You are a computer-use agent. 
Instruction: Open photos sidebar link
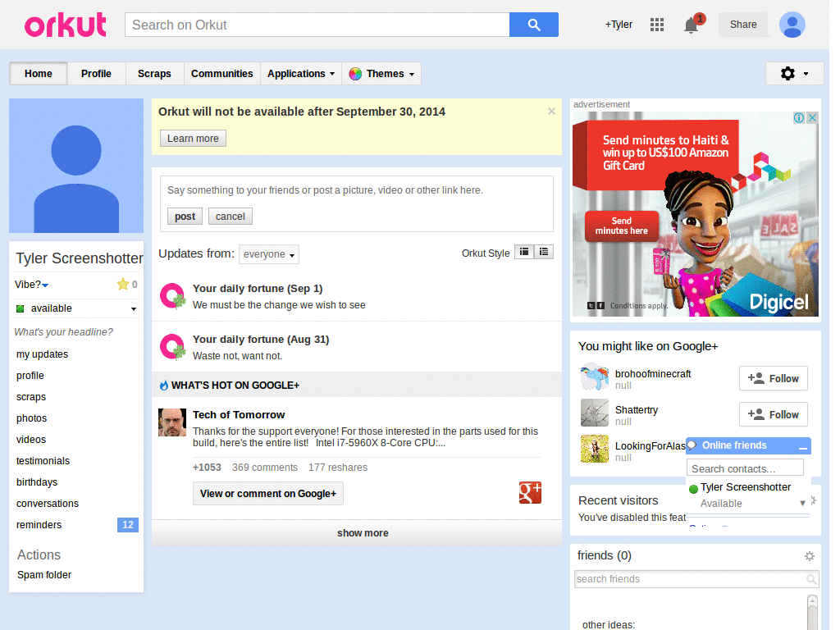coord(32,418)
